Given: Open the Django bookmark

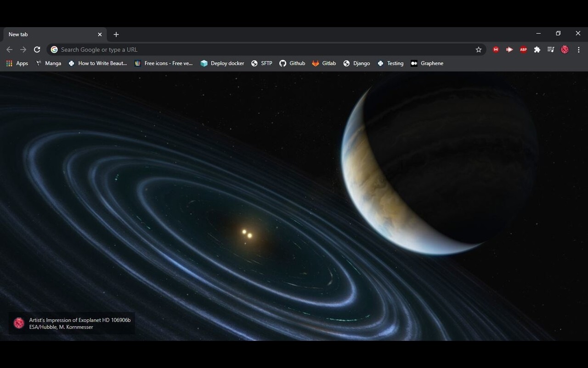Looking at the screenshot, I should coord(356,63).
